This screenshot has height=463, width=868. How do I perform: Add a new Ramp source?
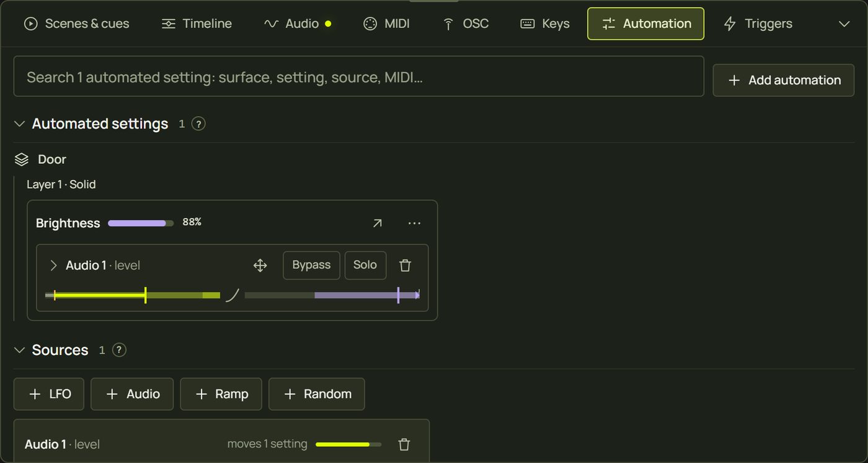pos(221,394)
